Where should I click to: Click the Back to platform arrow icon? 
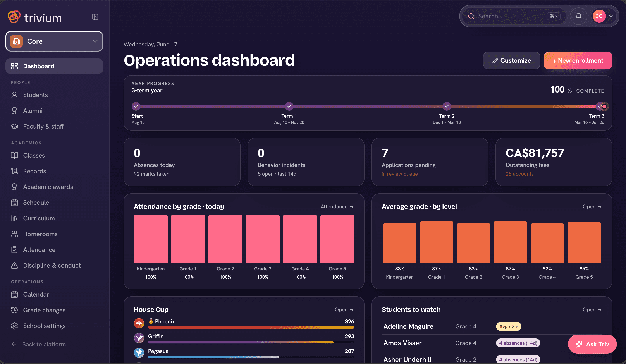click(x=14, y=344)
